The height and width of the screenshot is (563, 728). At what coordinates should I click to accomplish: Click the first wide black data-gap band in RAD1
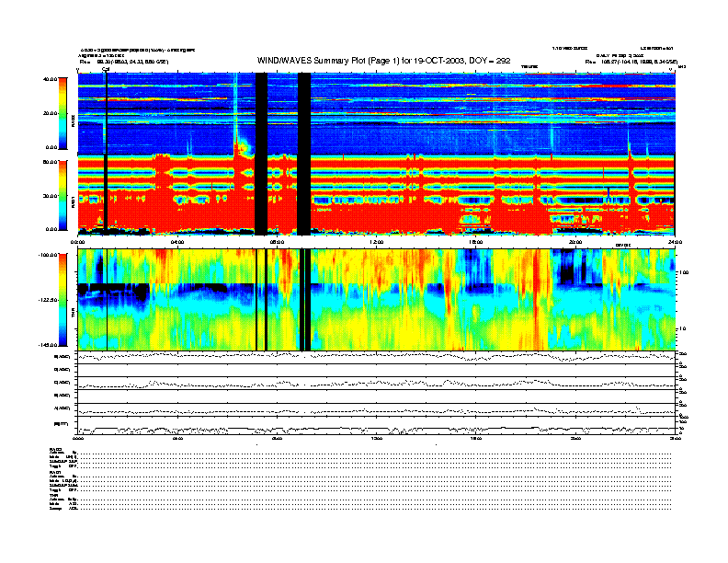261,195
